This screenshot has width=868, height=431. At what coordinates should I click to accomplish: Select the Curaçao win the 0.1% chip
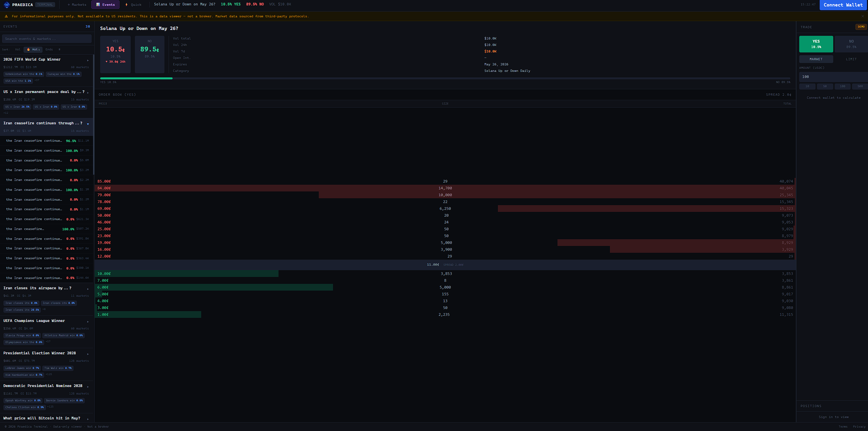coord(63,74)
